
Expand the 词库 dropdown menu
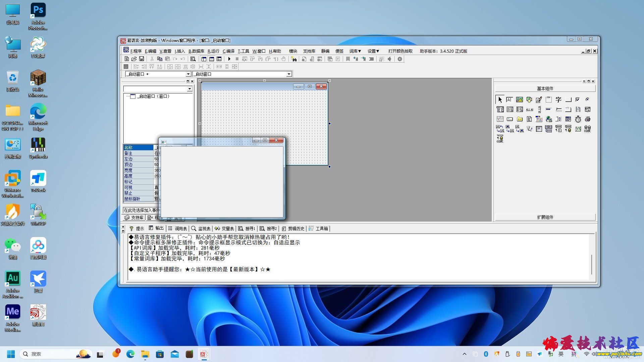(x=355, y=51)
